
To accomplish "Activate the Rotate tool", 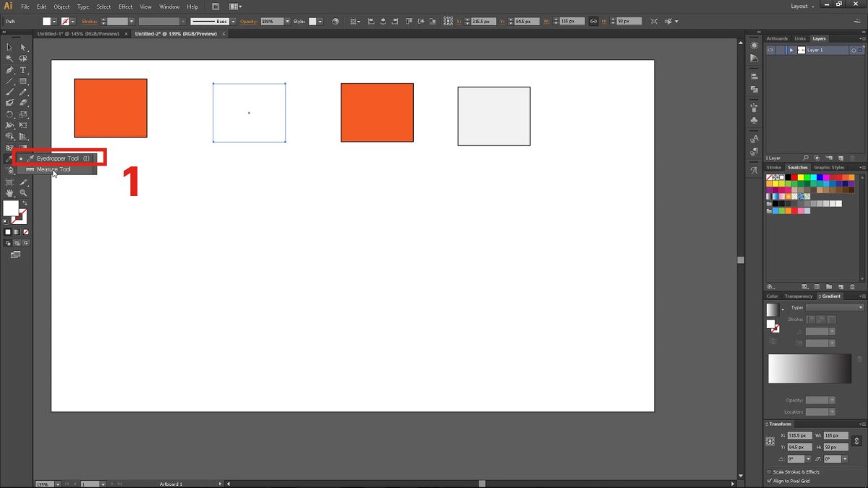I will (x=9, y=114).
